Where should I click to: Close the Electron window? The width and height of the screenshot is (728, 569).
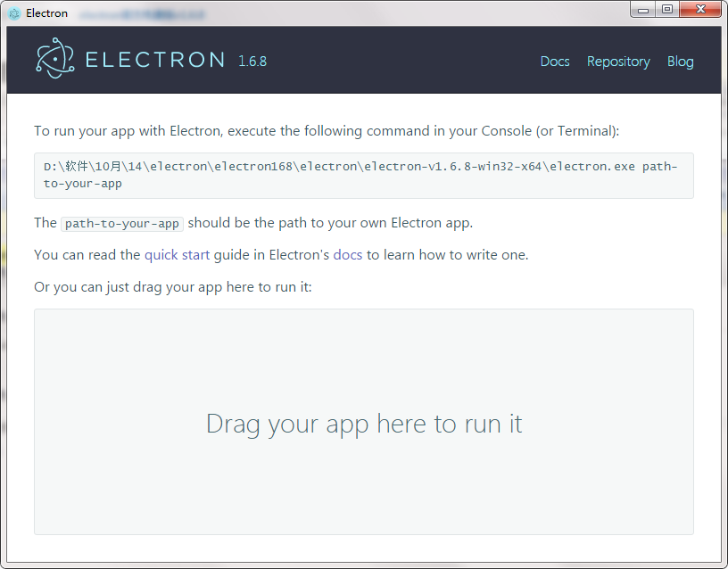click(x=700, y=10)
